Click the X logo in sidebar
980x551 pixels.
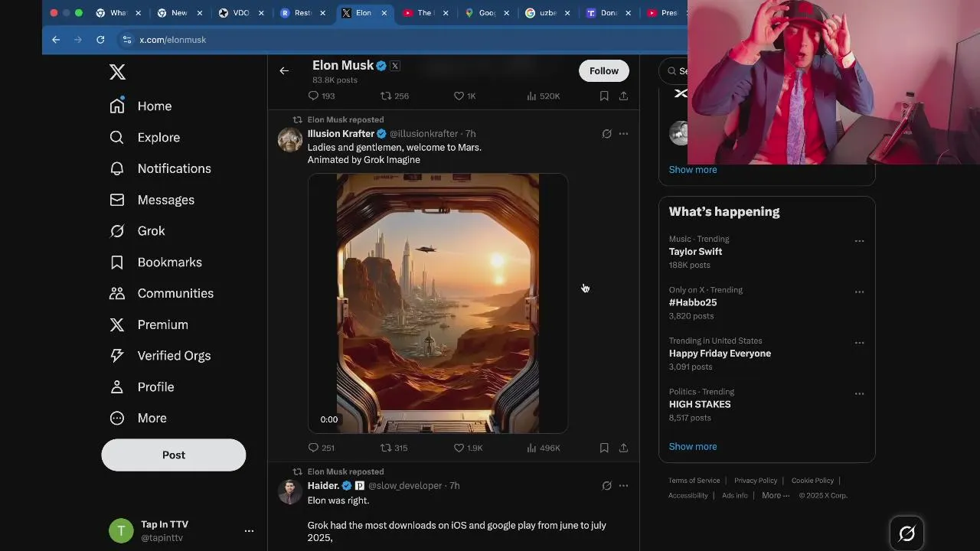click(117, 72)
